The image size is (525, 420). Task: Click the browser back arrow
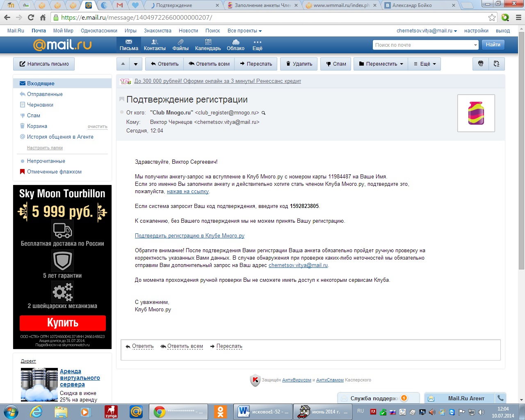coord(7,18)
